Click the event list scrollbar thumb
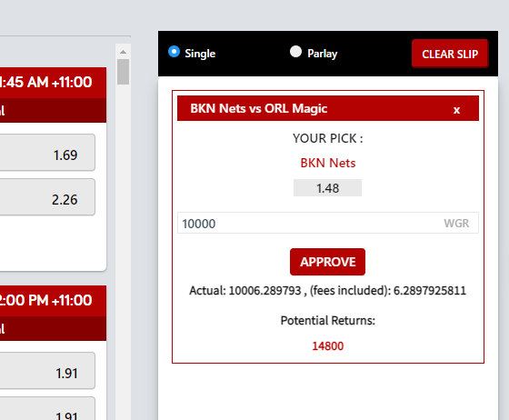The height and width of the screenshot is (420, 509). tap(123, 72)
